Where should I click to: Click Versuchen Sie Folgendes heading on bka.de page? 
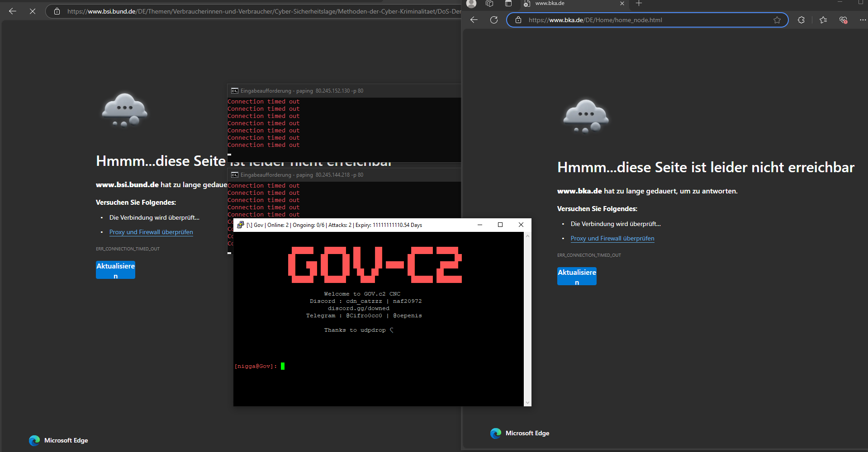(x=597, y=209)
